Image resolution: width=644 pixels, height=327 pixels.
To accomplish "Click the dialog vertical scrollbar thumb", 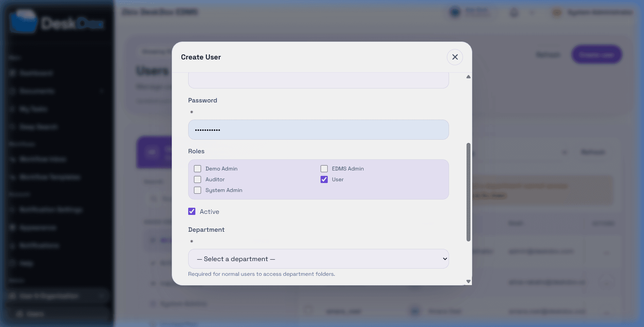I will click(x=468, y=192).
